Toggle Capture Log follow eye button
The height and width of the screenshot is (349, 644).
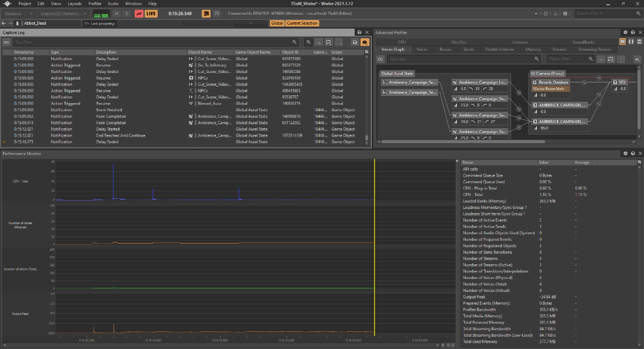pyautogui.click(x=365, y=42)
